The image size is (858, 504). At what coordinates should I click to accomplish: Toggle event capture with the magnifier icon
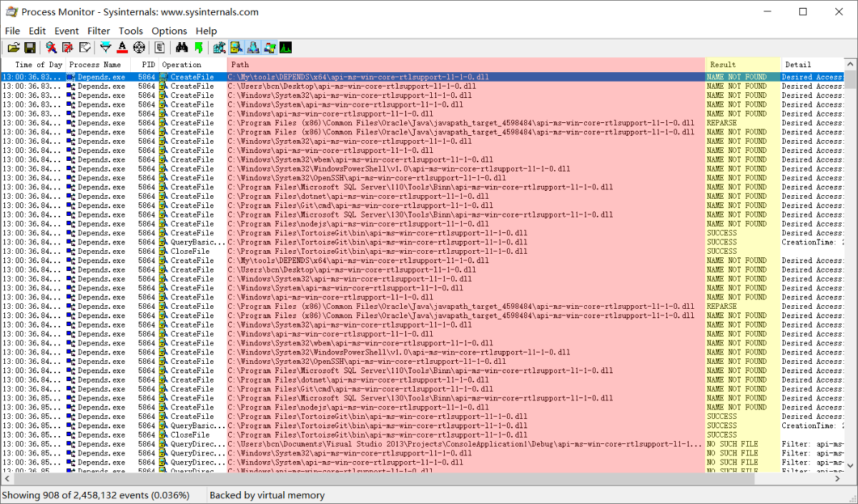51,48
